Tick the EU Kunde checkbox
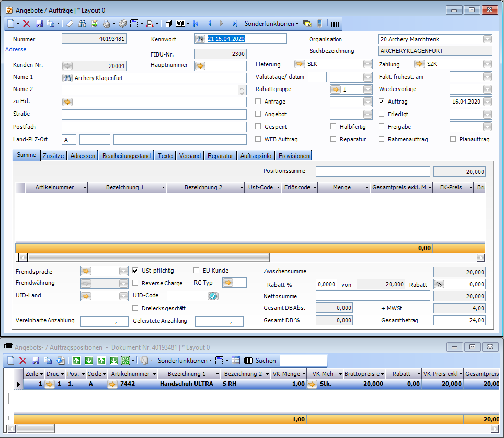The image size is (504, 438). pyautogui.click(x=197, y=271)
